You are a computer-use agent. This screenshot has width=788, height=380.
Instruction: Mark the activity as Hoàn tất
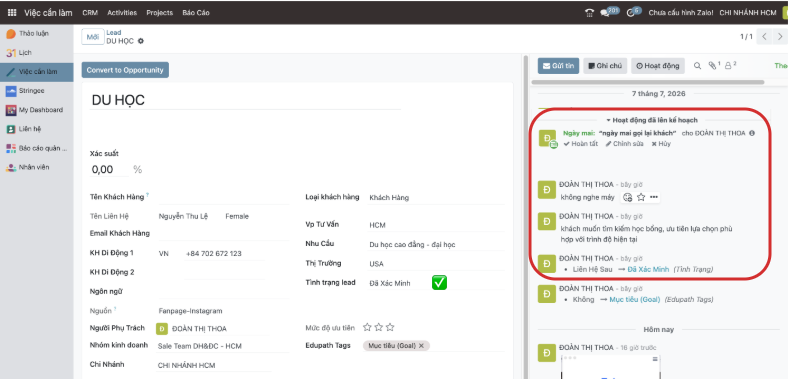[580, 144]
